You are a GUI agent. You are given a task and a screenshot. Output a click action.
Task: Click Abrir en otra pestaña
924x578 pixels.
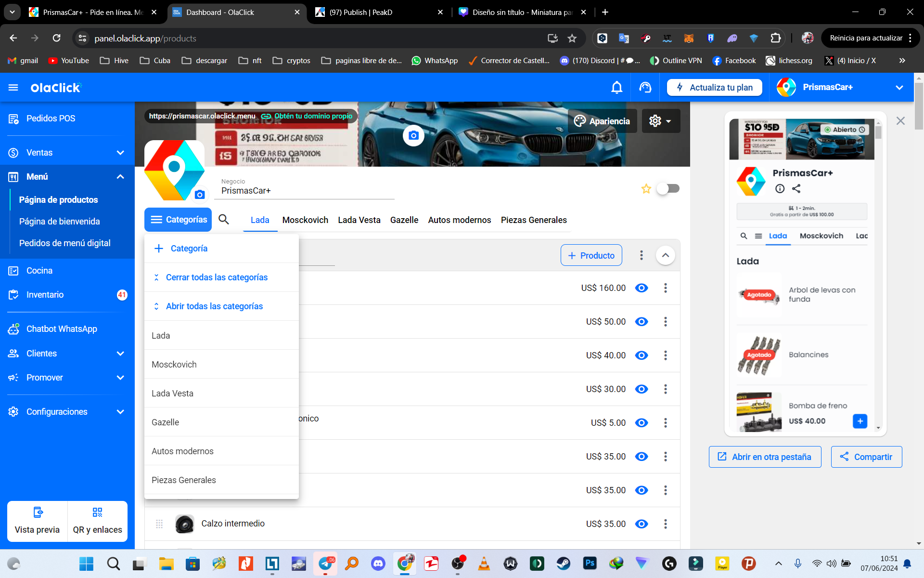click(765, 457)
